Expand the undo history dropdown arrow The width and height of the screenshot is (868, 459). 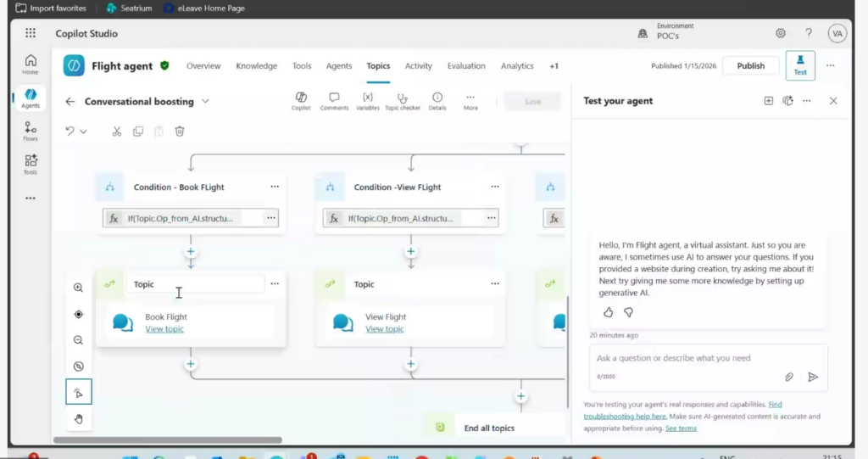coord(83,132)
